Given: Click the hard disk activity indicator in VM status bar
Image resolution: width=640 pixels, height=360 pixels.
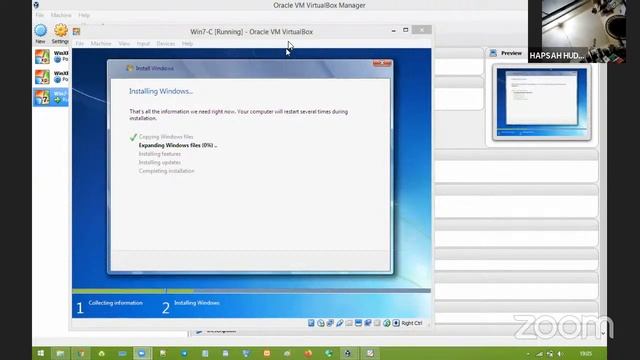Looking at the screenshot, I should [311, 323].
